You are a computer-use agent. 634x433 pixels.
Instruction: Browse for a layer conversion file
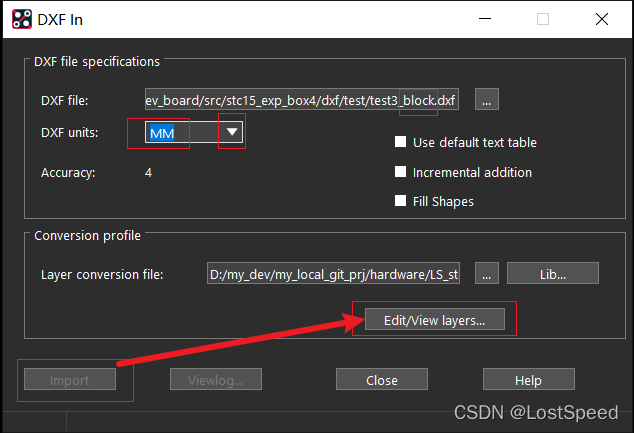(x=486, y=274)
